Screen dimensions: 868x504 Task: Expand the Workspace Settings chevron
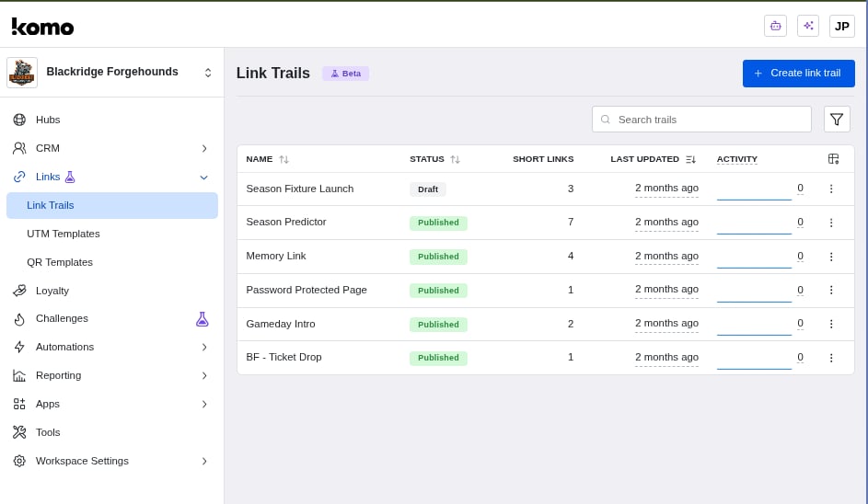click(204, 461)
